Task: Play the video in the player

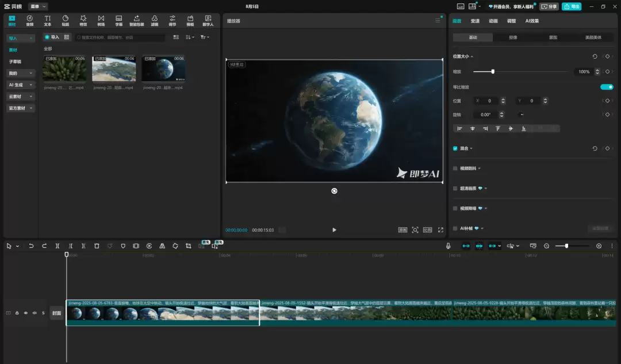Action: point(334,230)
